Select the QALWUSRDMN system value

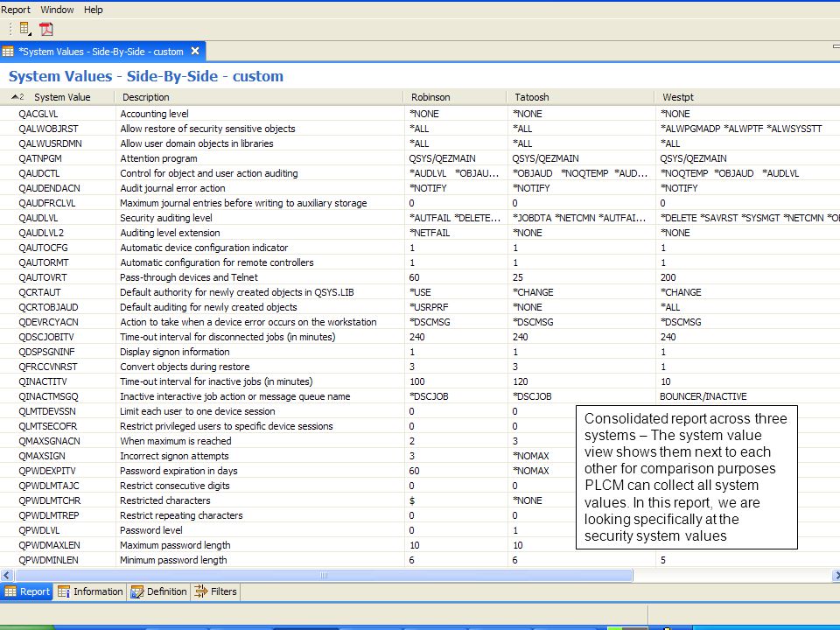click(x=50, y=143)
